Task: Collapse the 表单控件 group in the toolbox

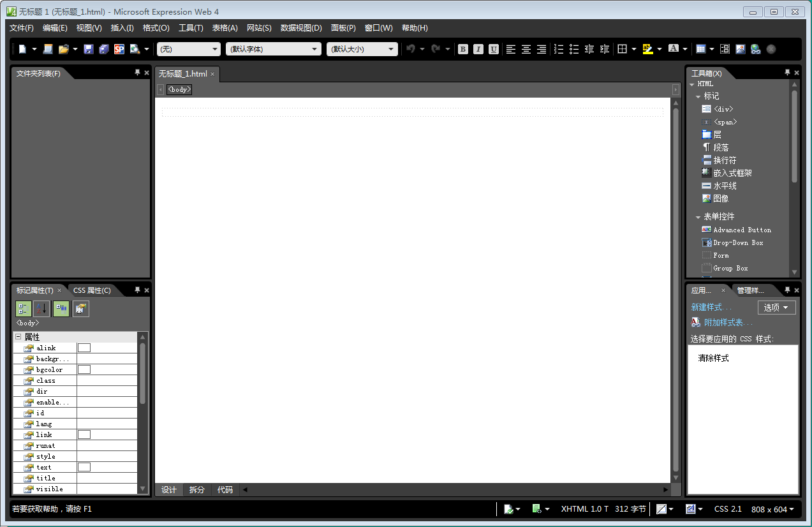Action: pos(698,217)
